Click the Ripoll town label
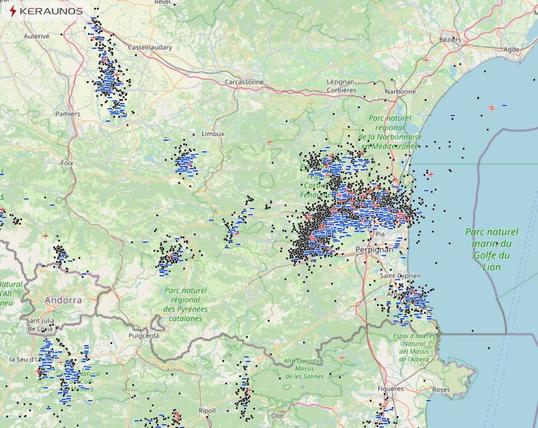The height and width of the screenshot is (428, 538). (x=207, y=410)
